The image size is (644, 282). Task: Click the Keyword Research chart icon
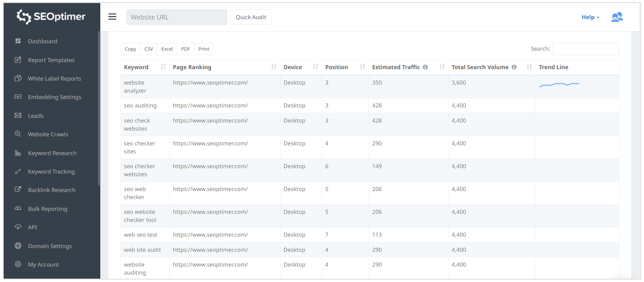pyautogui.click(x=18, y=153)
